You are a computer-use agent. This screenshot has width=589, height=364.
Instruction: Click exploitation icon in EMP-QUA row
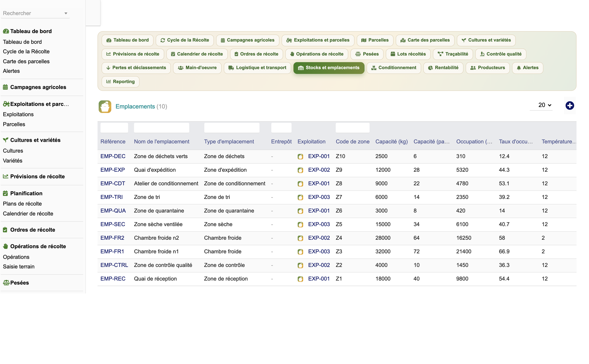click(300, 211)
